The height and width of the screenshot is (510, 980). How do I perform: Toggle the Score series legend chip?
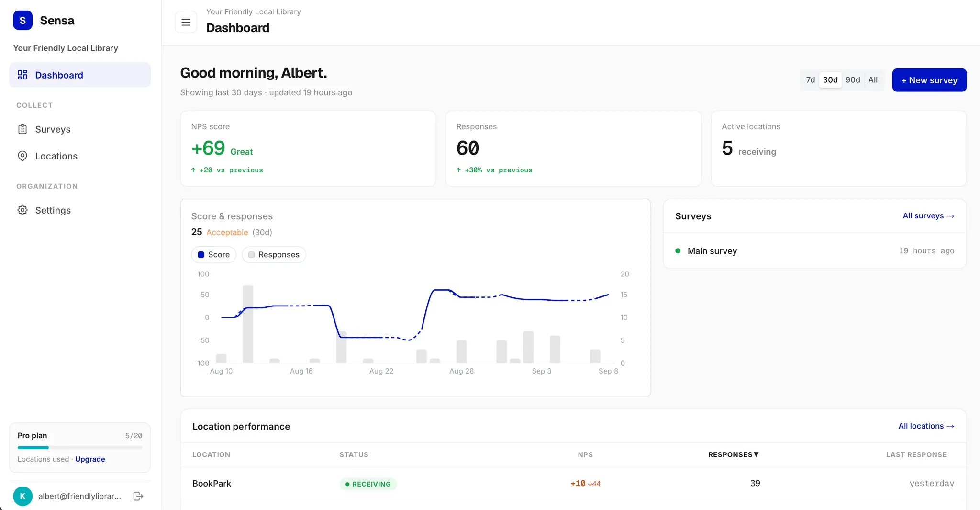[214, 254]
